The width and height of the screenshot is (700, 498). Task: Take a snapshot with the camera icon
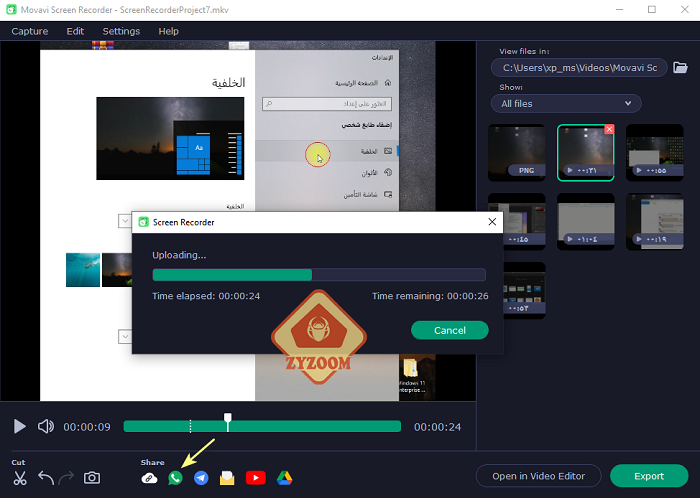(x=92, y=478)
